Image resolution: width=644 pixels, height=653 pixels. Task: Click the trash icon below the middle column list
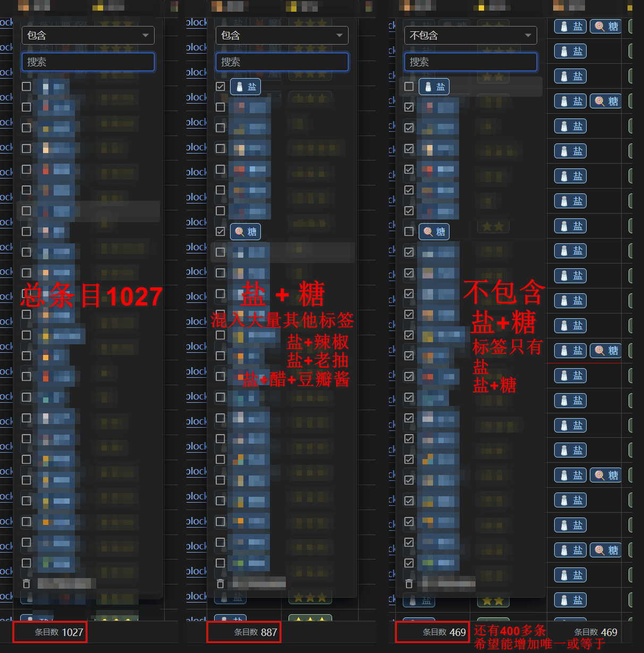[x=221, y=583]
